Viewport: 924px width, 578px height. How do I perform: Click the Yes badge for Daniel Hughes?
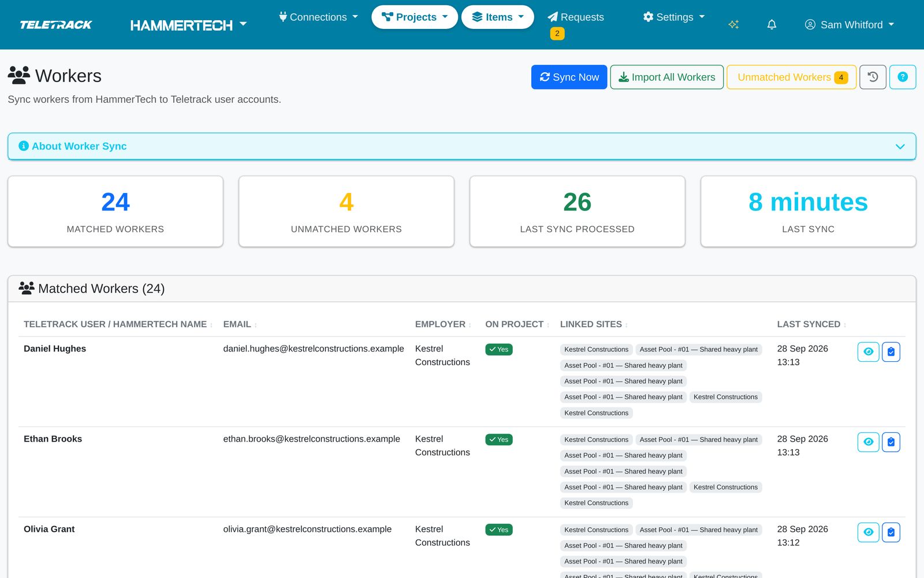coord(499,349)
